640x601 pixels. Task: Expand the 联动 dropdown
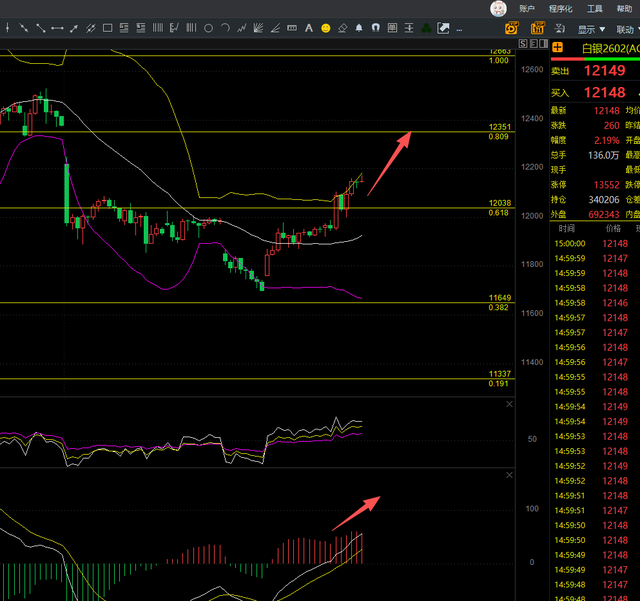point(628,29)
